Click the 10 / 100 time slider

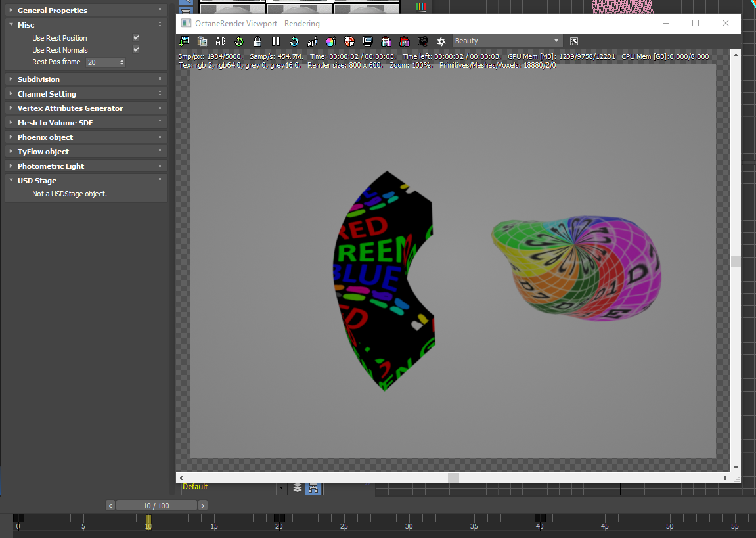click(156, 506)
